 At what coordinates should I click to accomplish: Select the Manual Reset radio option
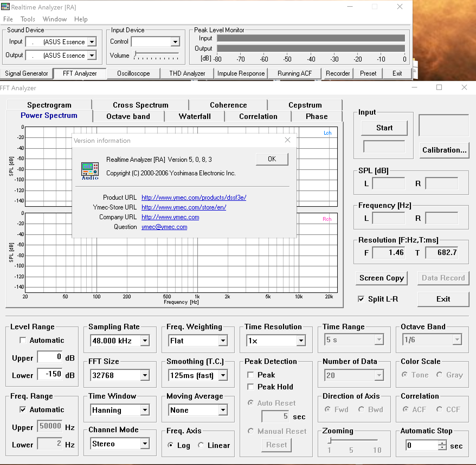(x=251, y=431)
